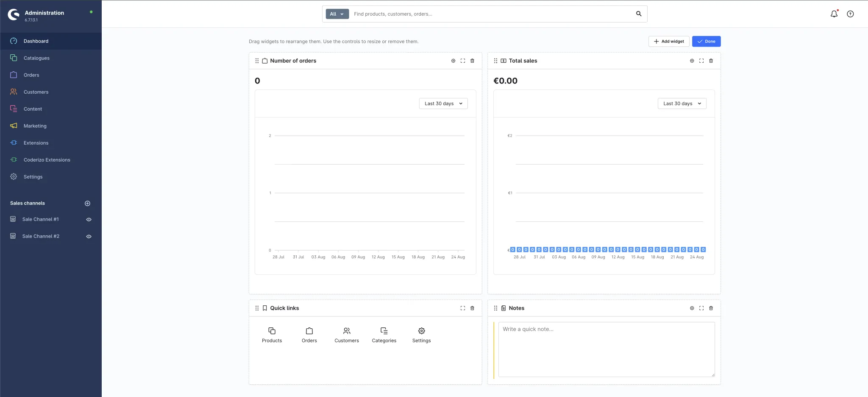Click into the quick note textarea
Viewport: 868px width, 397px height.
click(x=606, y=349)
